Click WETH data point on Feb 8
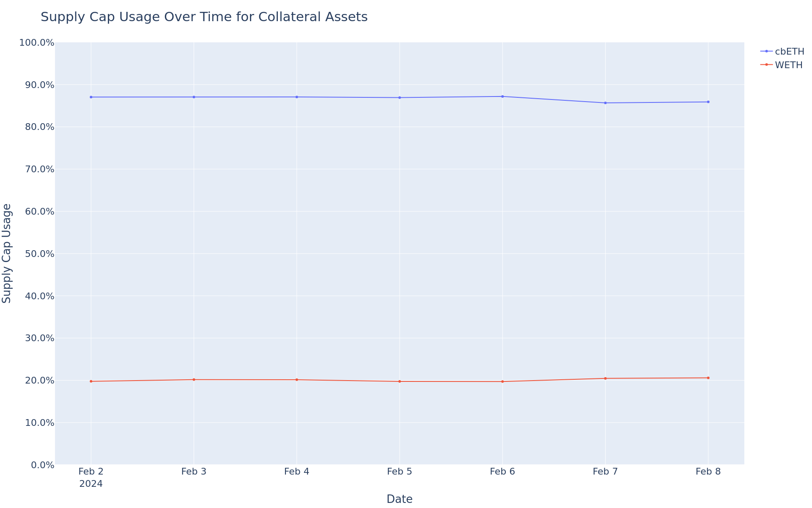 tap(708, 378)
